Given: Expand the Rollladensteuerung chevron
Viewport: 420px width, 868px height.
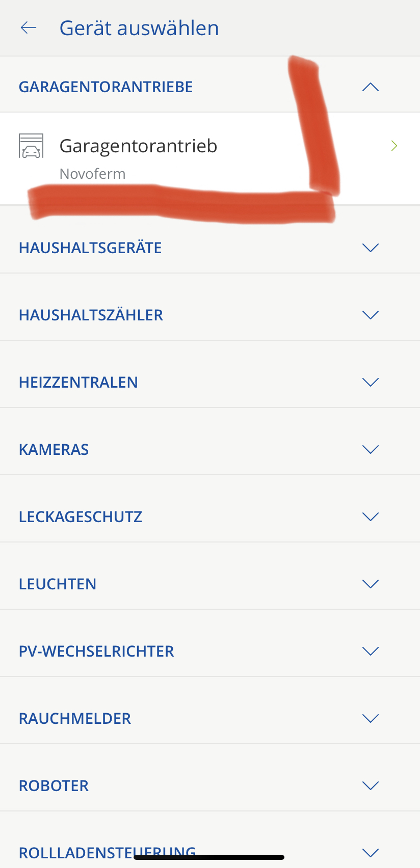Looking at the screenshot, I should coord(371,852).
